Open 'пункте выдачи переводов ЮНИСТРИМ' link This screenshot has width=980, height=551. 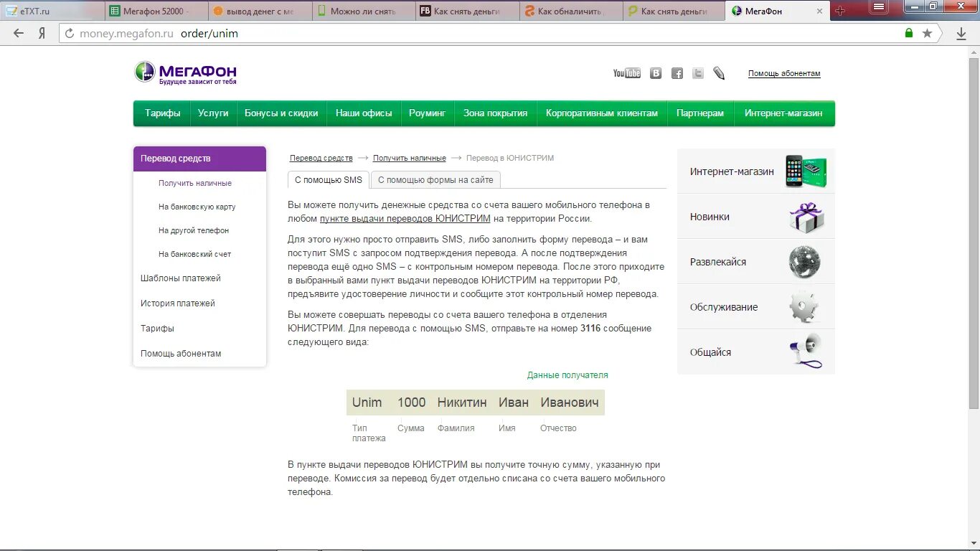point(405,219)
